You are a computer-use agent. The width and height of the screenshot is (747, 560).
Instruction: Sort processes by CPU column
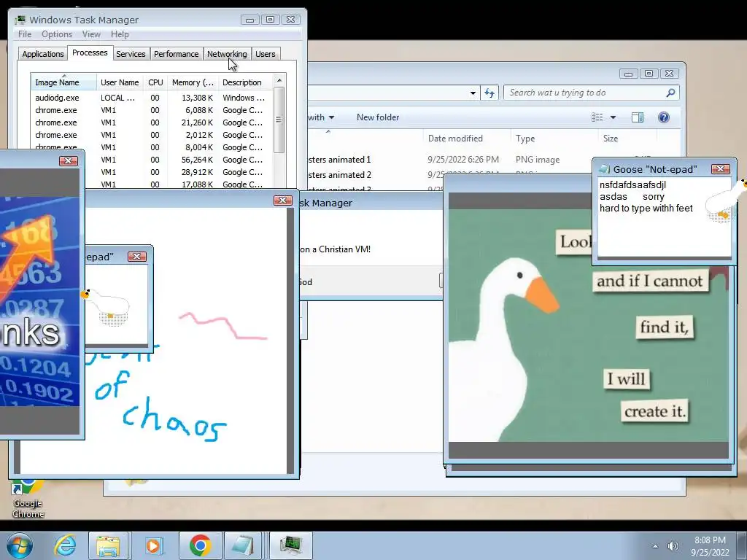pyautogui.click(x=155, y=82)
